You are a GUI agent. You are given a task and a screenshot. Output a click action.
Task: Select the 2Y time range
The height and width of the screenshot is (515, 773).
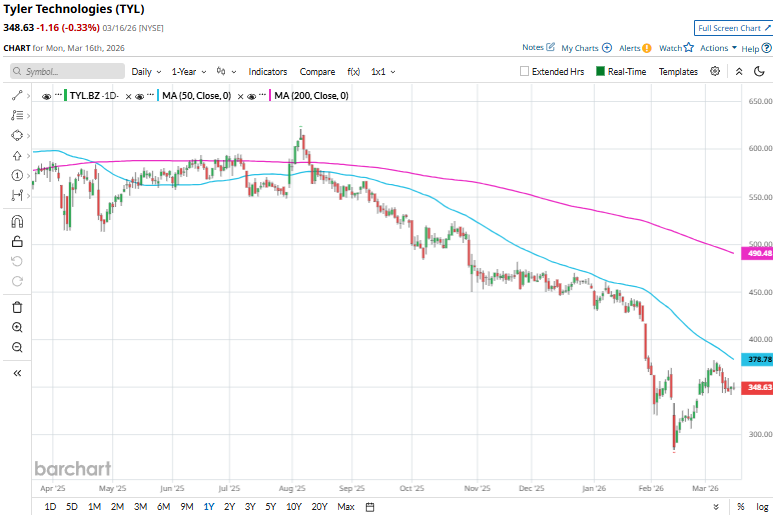(229, 507)
